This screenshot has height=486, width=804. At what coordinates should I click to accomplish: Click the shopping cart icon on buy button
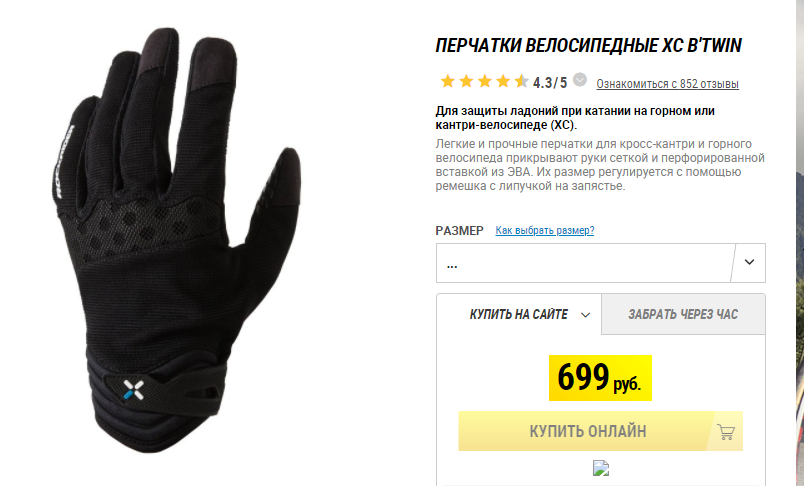pos(726,432)
